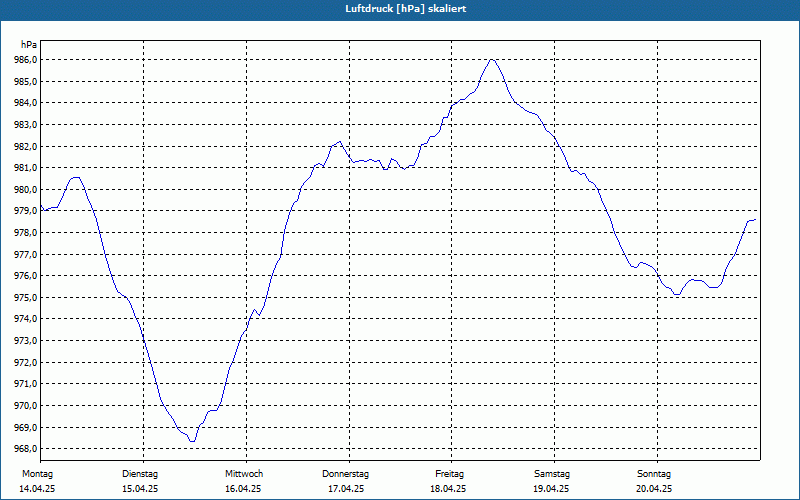Click the date 17.04.25
Image resolution: width=800 pixels, height=500 pixels.
(x=346, y=489)
